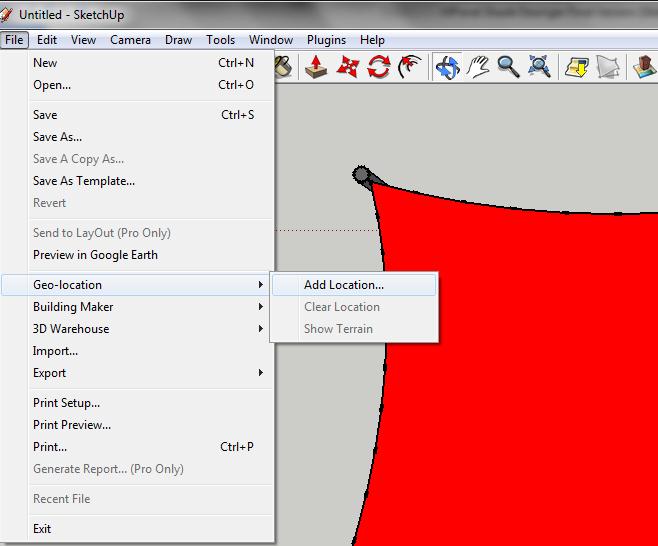Image resolution: width=658 pixels, height=546 pixels.
Task: Select the Push/Pull tool
Action: pyautogui.click(x=316, y=67)
